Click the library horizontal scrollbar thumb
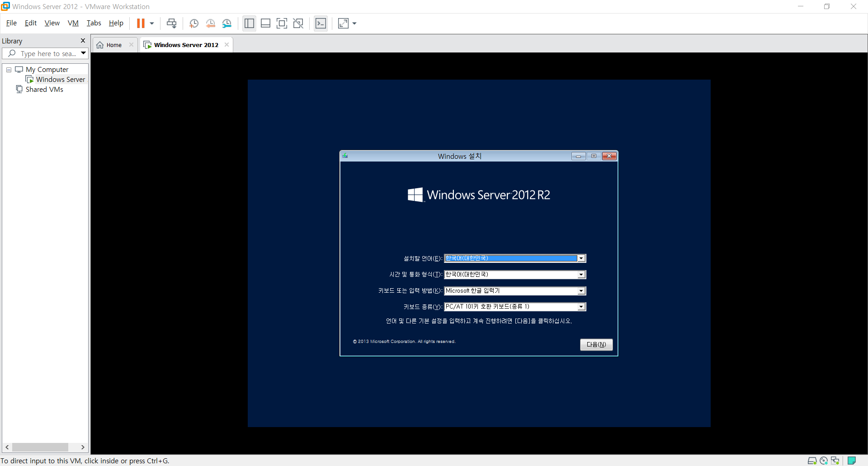This screenshot has width=868, height=466. tap(40, 447)
